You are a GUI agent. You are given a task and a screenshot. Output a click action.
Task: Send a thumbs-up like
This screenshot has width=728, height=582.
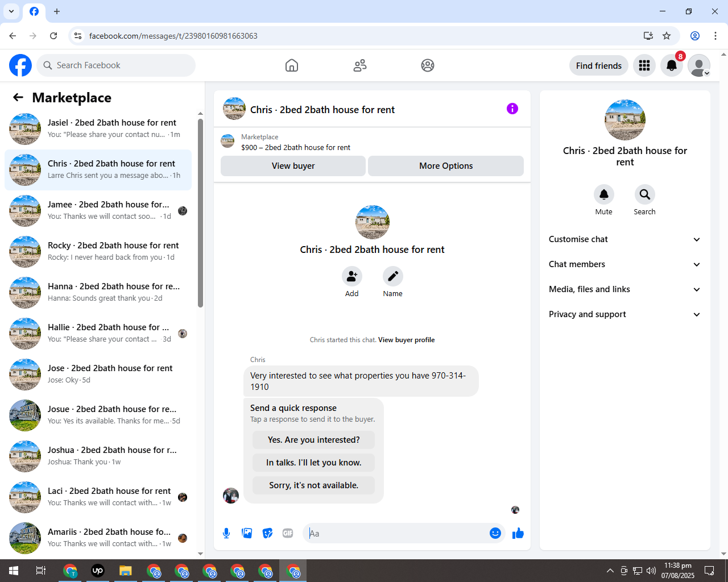(x=518, y=533)
